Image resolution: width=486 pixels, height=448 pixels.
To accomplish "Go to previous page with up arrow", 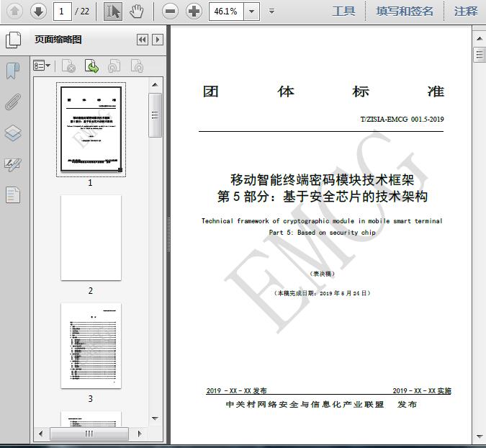I will coord(14,12).
